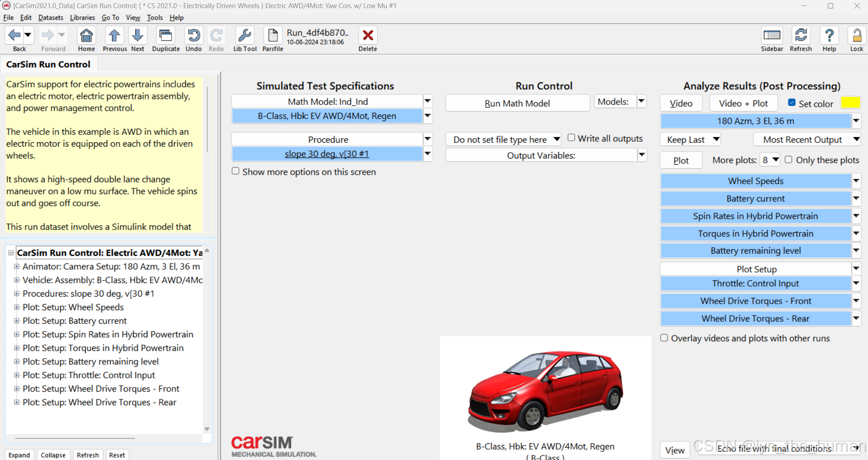Open the File menu
The height and width of the screenshot is (460, 868).
9,18
